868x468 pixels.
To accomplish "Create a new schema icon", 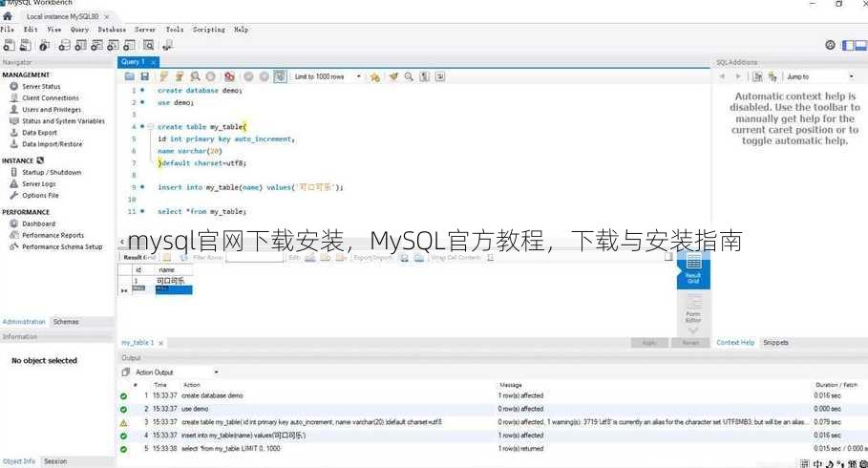I will 65,46.
